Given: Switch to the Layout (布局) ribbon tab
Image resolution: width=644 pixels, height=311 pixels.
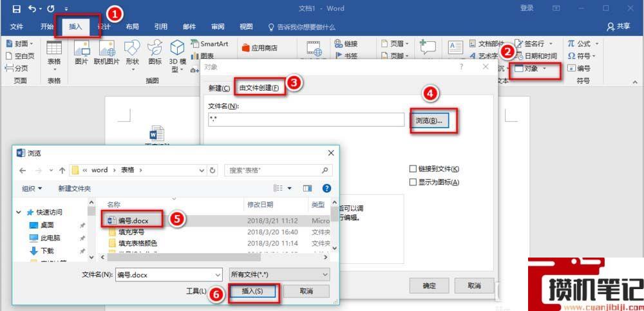Looking at the screenshot, I should point(132,26).
